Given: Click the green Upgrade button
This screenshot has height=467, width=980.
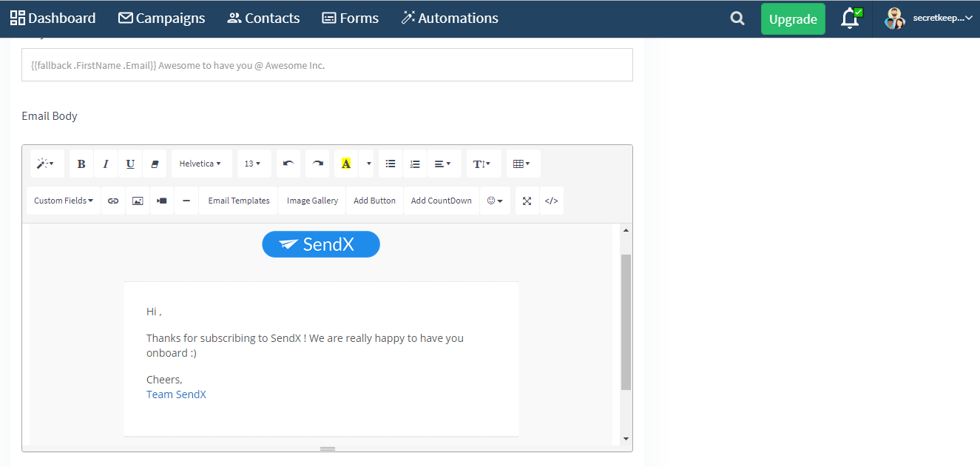Looking at the screenshot, I should [x=793, y=19].
